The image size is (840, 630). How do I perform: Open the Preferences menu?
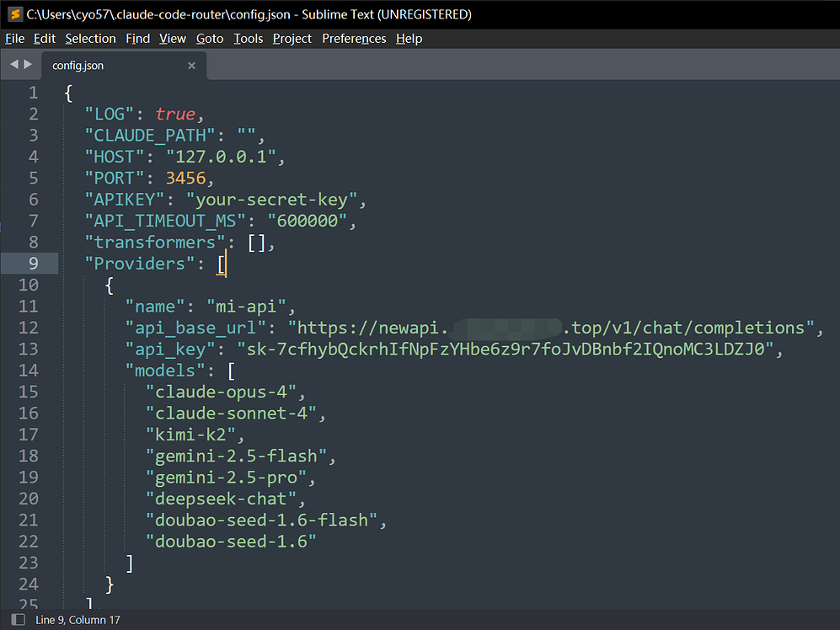[354, 39]
